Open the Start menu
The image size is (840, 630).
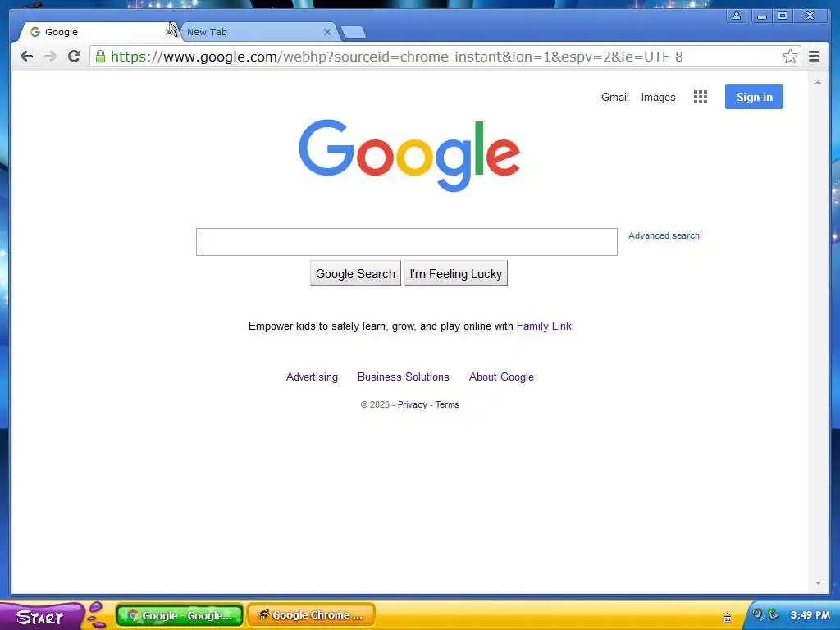pos(40,617)
